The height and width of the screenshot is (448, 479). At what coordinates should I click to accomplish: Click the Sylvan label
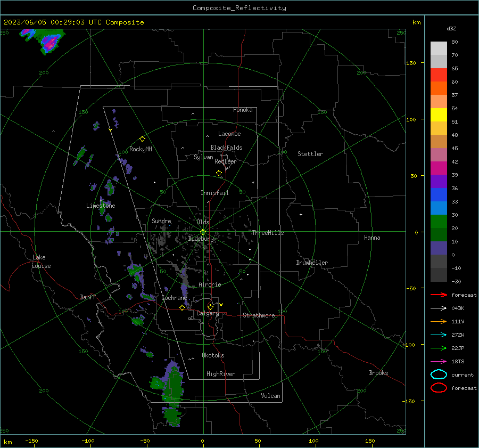point(203,157)
